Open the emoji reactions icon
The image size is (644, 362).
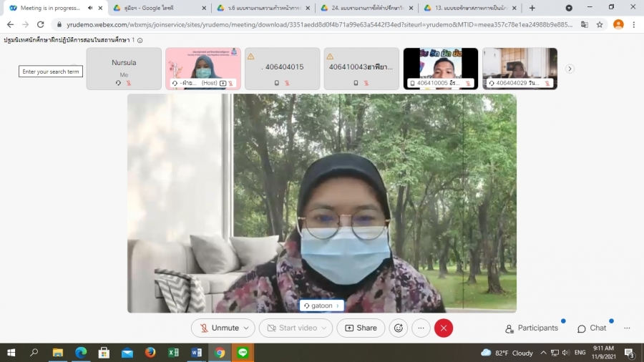(x=399, y=328)
